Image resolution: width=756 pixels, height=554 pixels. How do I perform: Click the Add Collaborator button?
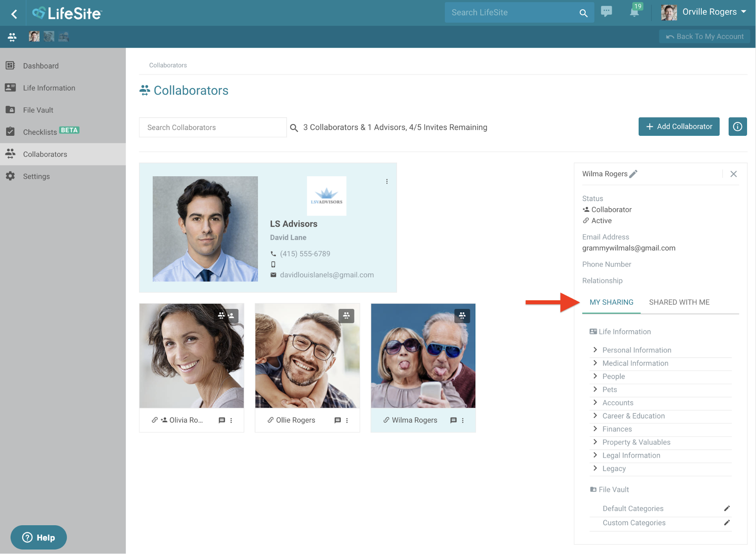(x=679, y=127)
